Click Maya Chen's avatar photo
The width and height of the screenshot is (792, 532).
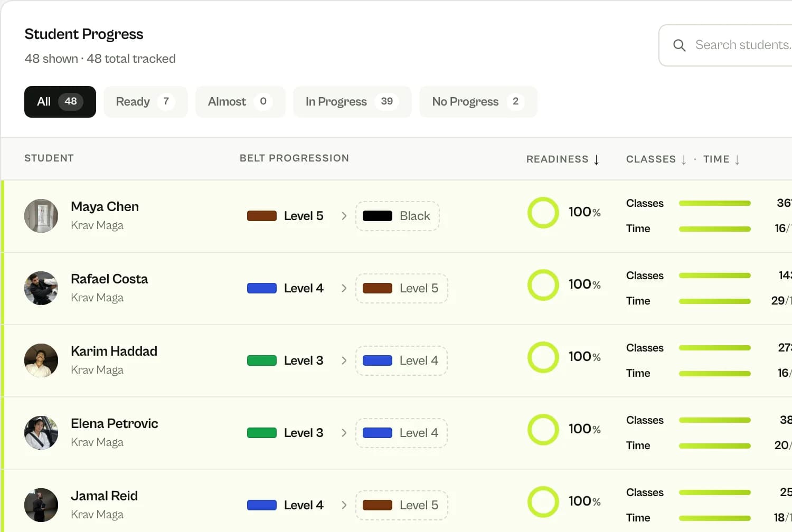click(41, 216)
